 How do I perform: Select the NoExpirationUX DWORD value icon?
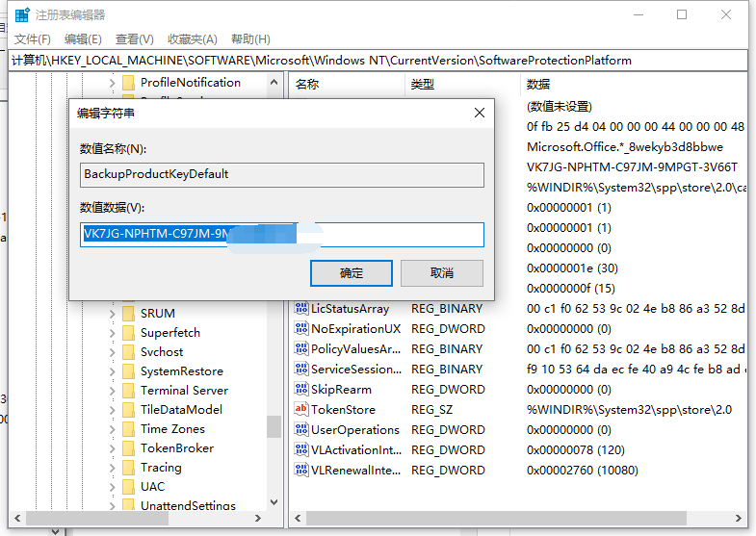301,328
